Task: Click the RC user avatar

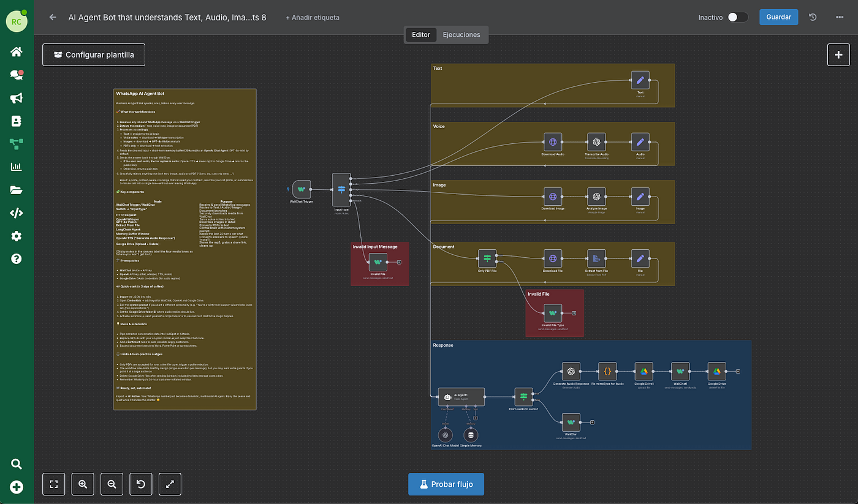Action: (16, 20)
